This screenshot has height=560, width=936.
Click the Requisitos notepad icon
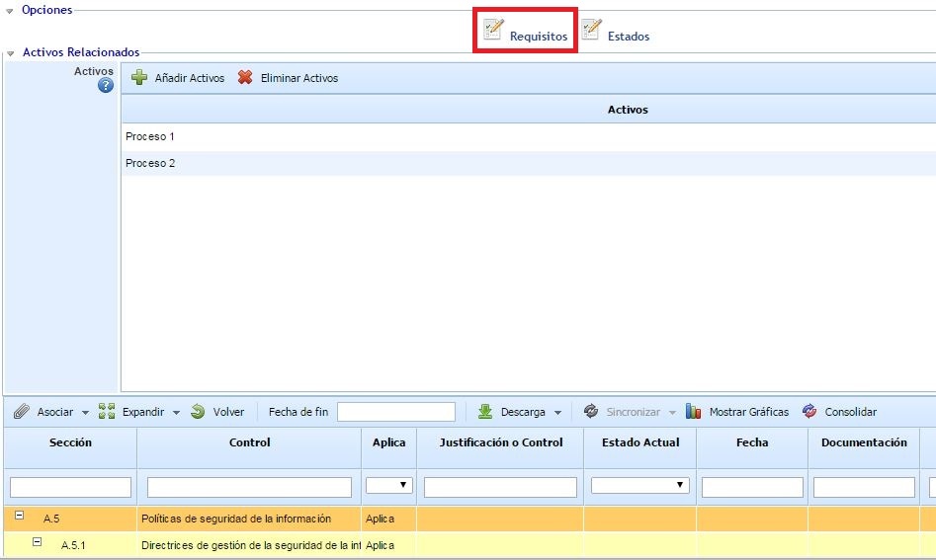494,30
